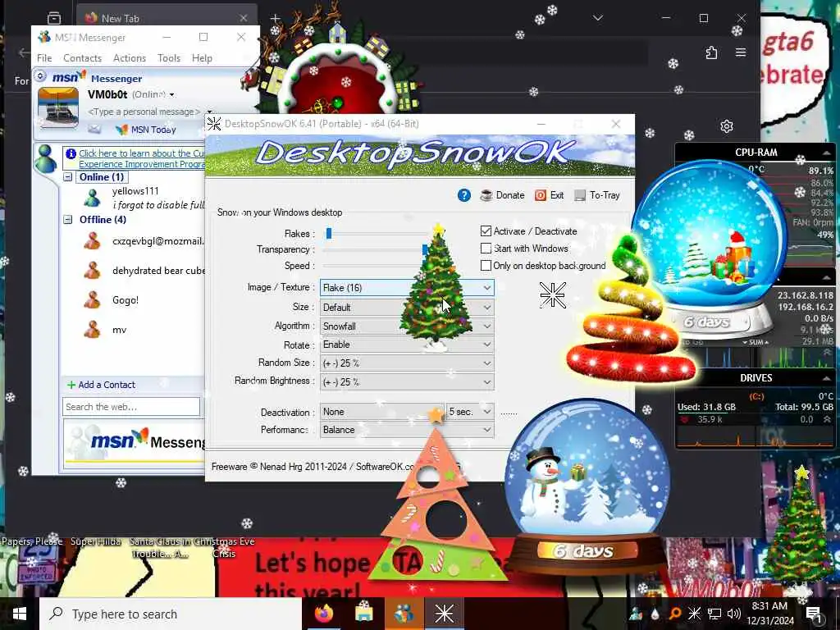Open the Performance Balance dropdown
The height and width of the screenshot is (630, 840).
click(x=407, y=430)
